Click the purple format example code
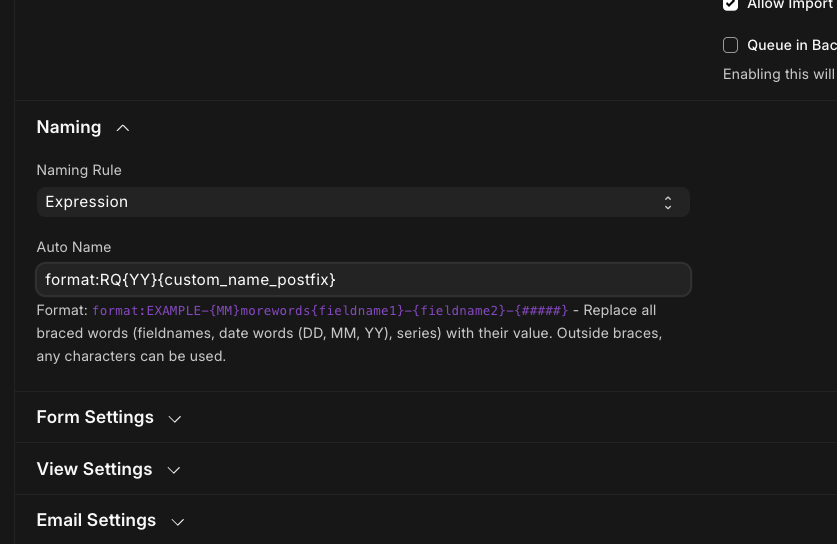This screenshot has height=544, width=837. 330,311
